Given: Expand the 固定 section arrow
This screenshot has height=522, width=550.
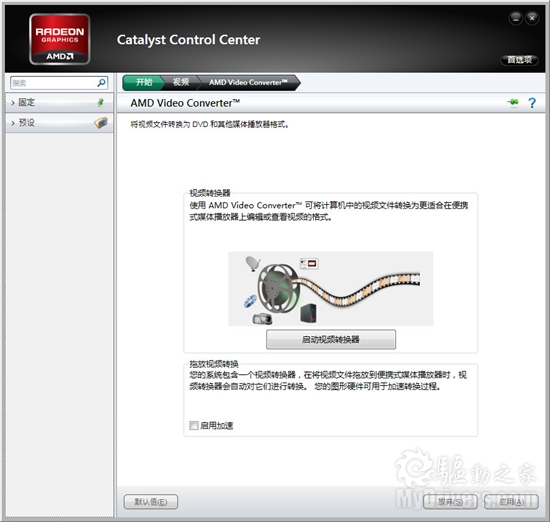Looking at the screenshot, I should click(13, 102).
